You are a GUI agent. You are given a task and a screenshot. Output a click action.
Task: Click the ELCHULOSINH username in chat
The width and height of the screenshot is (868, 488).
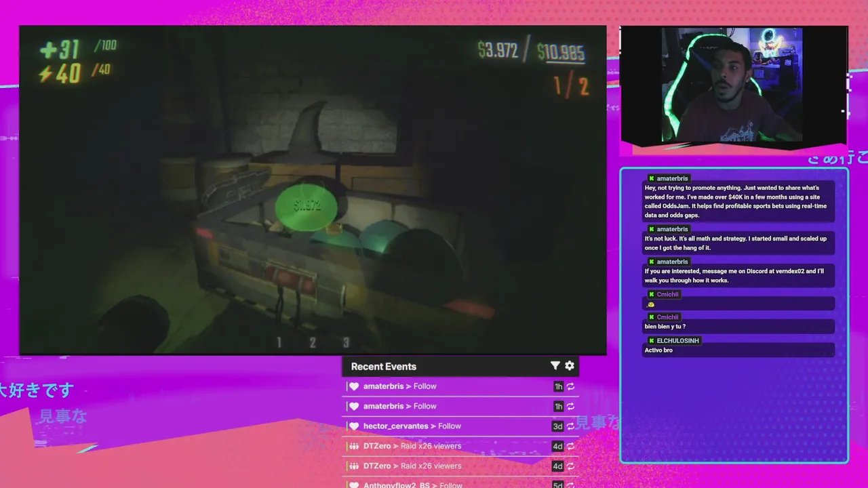(678, 341)
